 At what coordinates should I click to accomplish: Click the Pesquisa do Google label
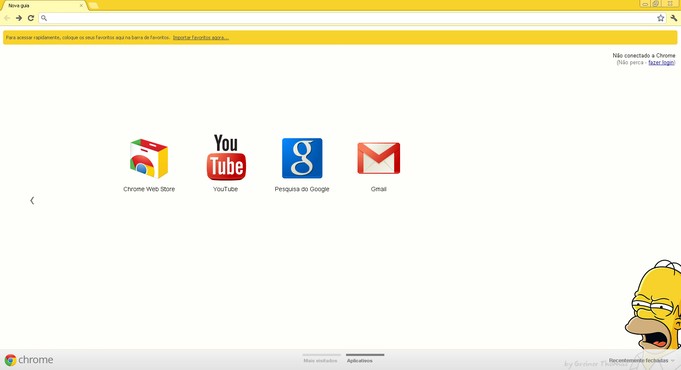click(302, 189)
